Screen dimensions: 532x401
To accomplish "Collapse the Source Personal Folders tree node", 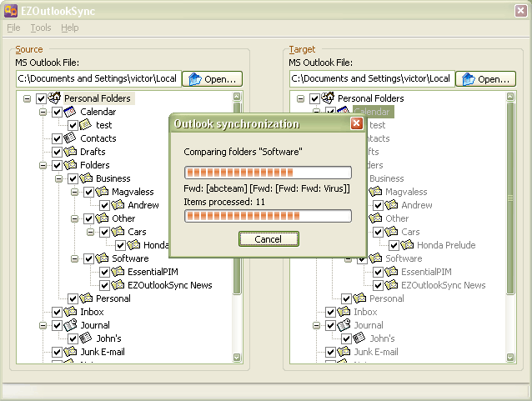I will (27, 98).
